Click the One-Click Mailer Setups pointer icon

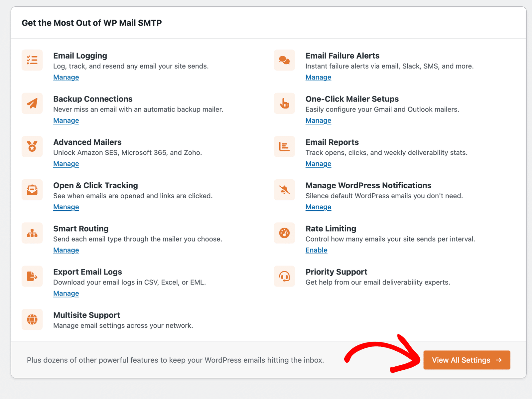284,103
